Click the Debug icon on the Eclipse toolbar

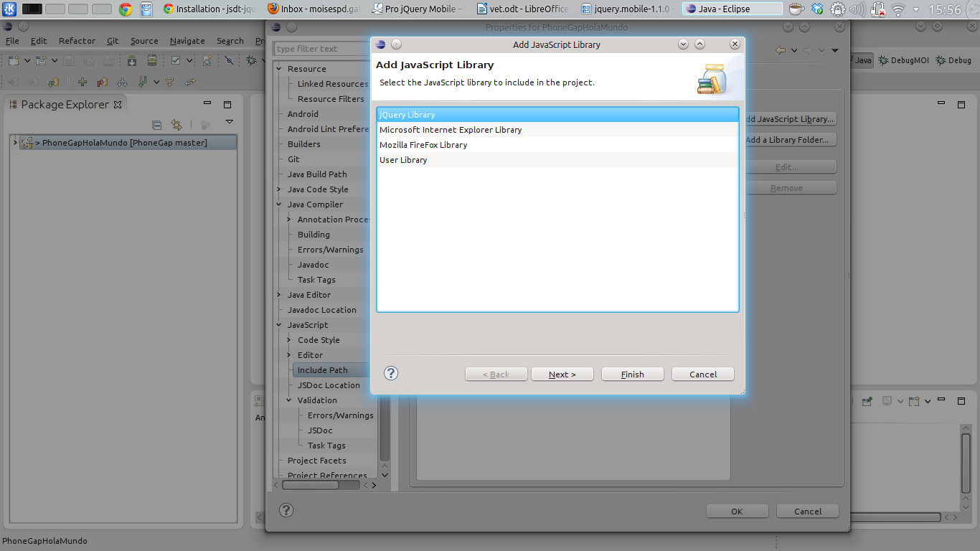(x=251, y=60)
